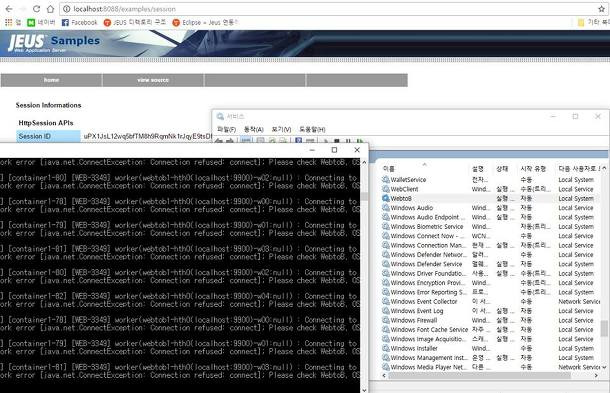Select the Windows Image Acquisitio... service row
Screen dimensions: 610x393
pyautogui.click(x=491, y=339)
